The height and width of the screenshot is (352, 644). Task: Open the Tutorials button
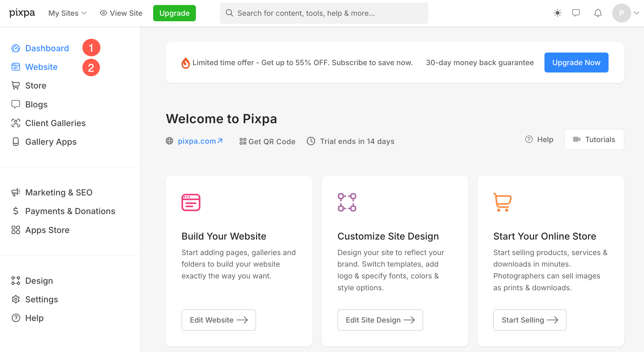(x=594, y=139)
